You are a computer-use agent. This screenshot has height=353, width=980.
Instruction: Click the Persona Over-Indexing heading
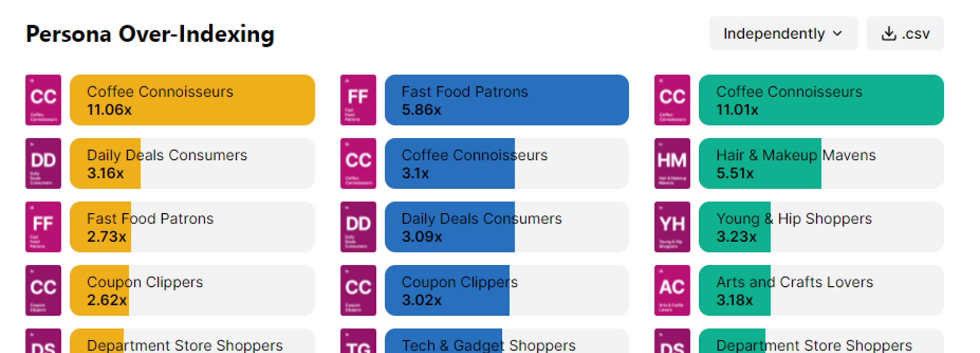(x=150, y=34)
